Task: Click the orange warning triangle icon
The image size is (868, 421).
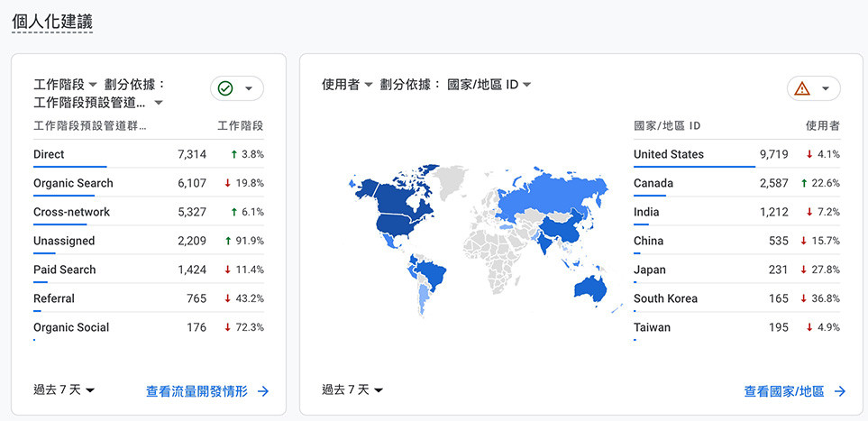Action: pos(802,88)
